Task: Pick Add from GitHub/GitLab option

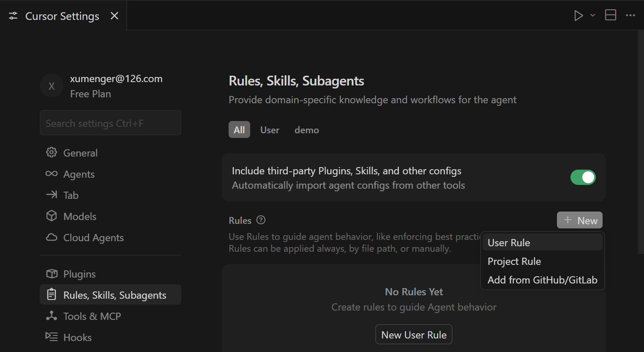Action: (x=542, y=280)
